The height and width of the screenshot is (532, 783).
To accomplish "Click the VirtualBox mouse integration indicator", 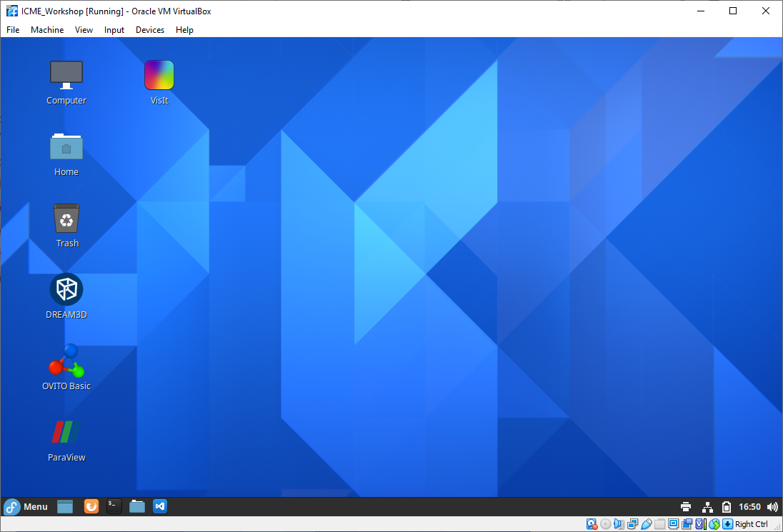I will [x=714, y=524].
